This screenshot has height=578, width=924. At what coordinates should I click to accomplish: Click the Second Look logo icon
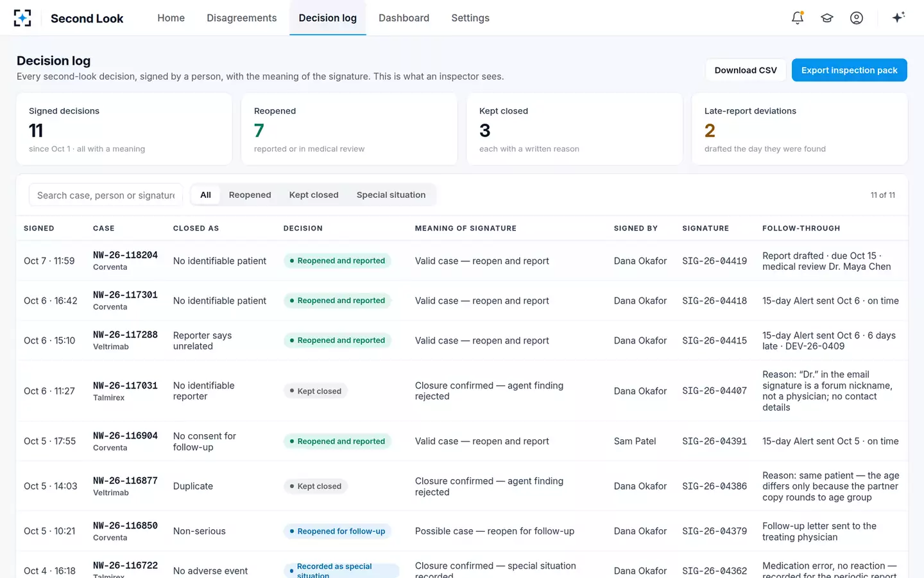coord(22,18)
